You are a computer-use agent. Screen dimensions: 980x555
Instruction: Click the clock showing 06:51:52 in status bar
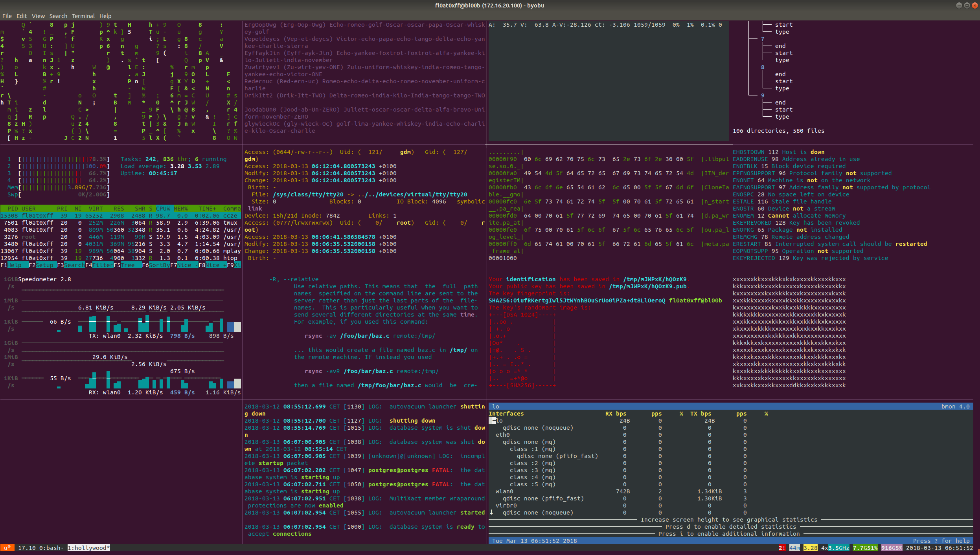coord(959,548)
